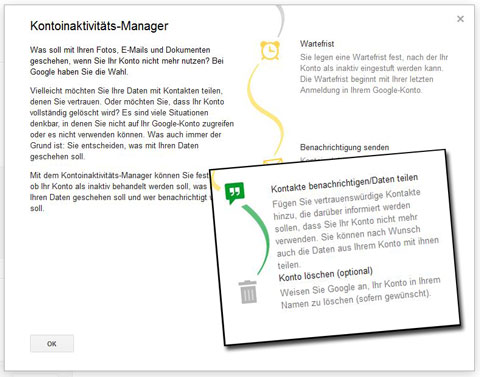This screenshot has width=480, height=377.
Task: Select 'Kontakte benachrichtigen/Daten teilen' heading
Action: [344, 183]
